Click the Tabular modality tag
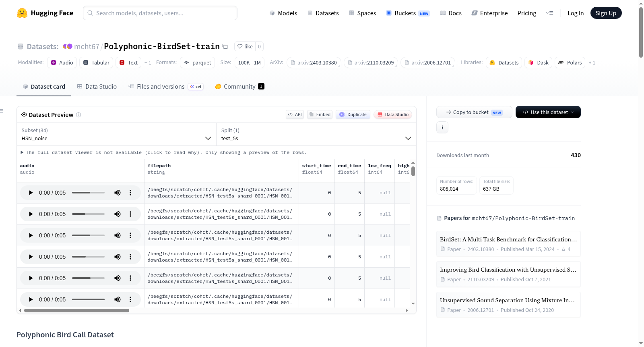This screenshot has height=347, width=644. pyautogui.click(x=96, y=62)
